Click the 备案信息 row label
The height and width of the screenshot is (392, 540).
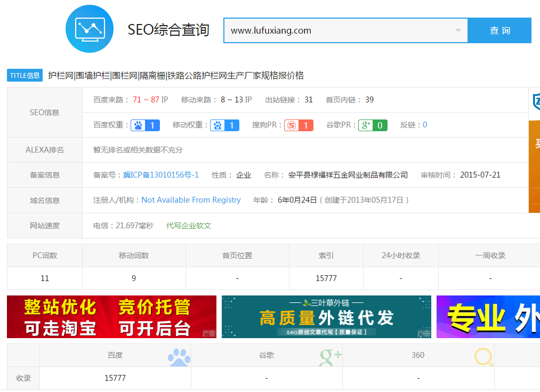tap(45, 175)
